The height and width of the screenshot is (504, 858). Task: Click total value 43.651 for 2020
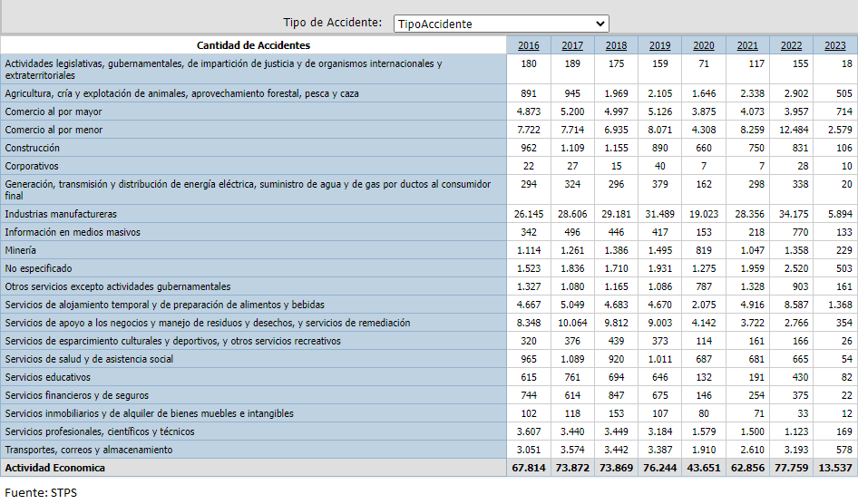[x=704, y=468]
